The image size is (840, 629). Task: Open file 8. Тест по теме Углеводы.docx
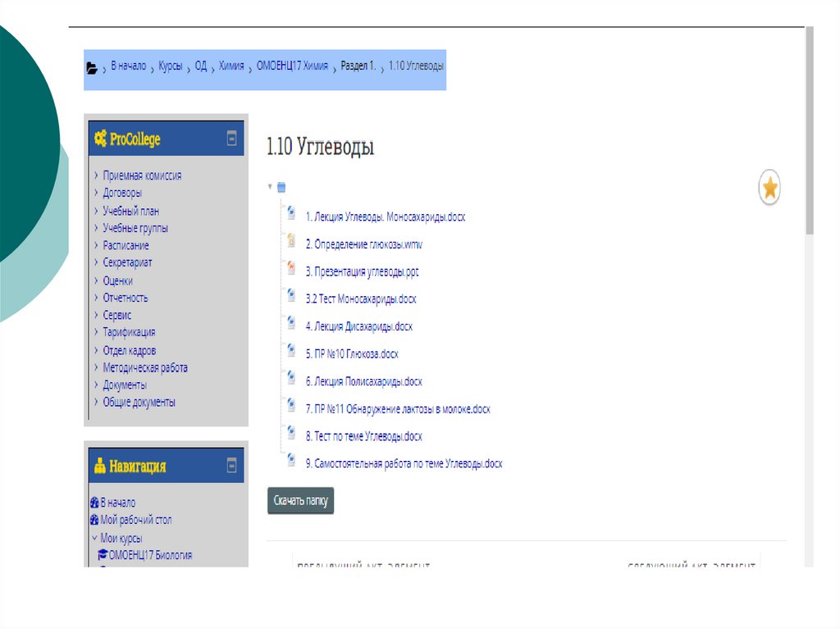[x=363, y=436]
